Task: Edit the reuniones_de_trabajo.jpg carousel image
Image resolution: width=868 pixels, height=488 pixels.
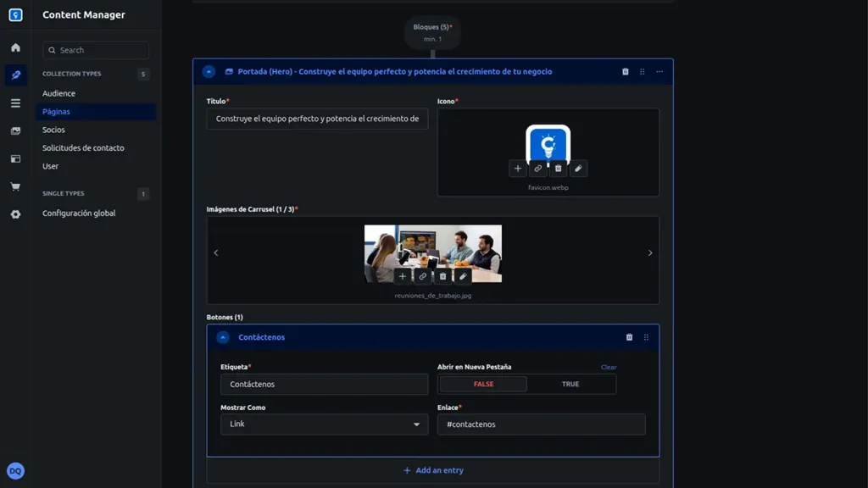Action: [463, 276]
